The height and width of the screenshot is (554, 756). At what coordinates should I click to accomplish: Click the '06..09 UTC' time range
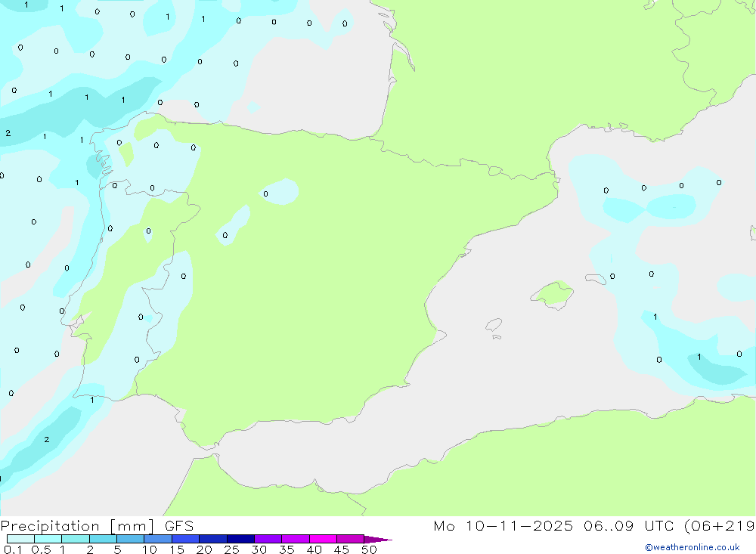pos(629,526)
